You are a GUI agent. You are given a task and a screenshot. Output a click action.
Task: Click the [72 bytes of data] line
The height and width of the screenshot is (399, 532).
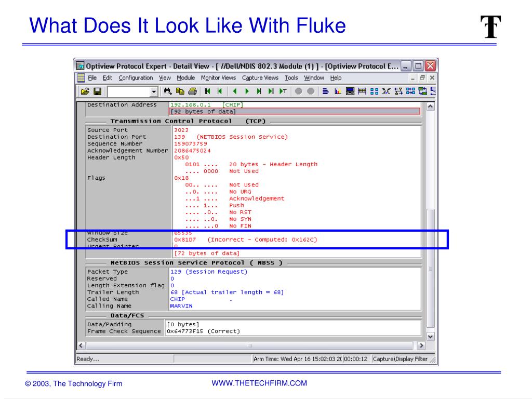(207, 253)
